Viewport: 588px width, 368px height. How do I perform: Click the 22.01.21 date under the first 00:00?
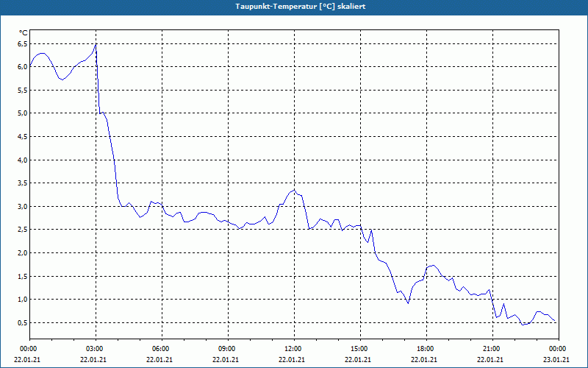pyautogui.click(x=27, y=360)
